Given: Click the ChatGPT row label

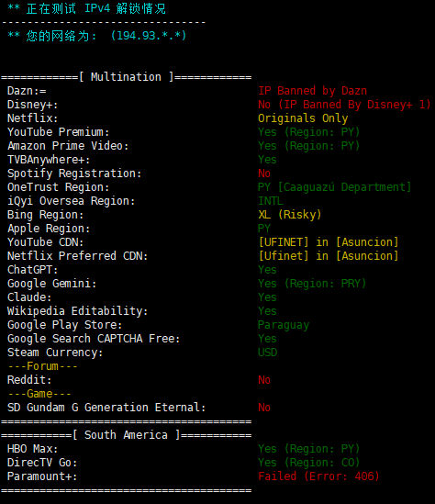Looking at the screenshot, I should (x=33, y=270).
